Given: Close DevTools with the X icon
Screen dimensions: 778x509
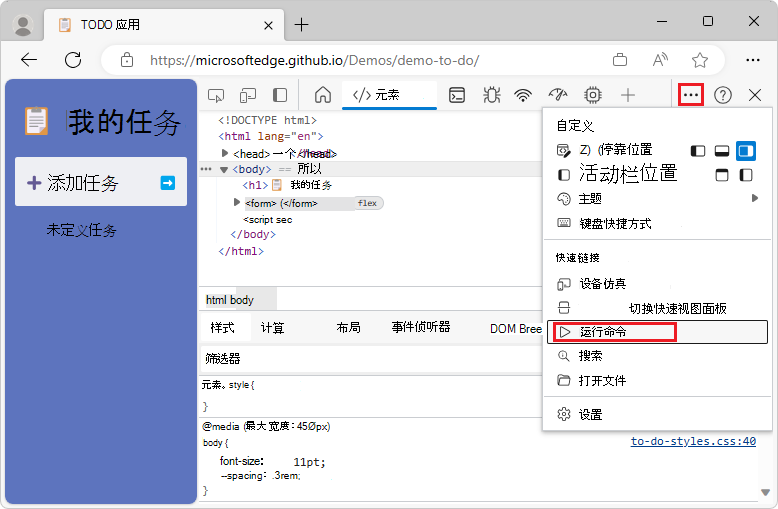Looking at the screenshot, I should pyautogui.click(x=755, y=95).
